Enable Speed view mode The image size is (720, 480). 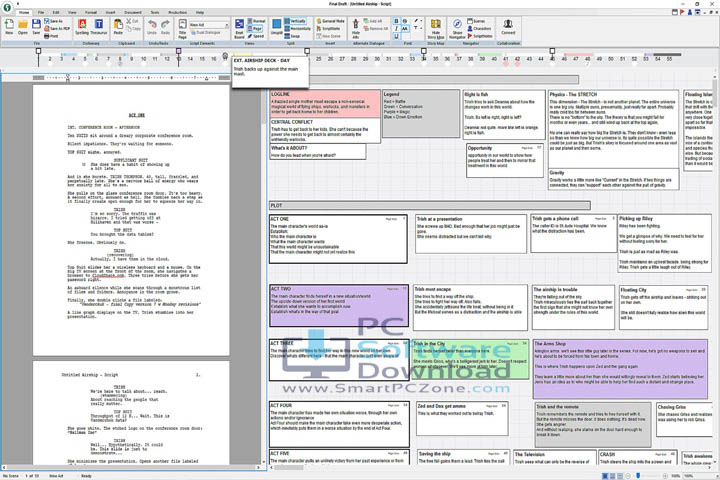click(256, 36)
